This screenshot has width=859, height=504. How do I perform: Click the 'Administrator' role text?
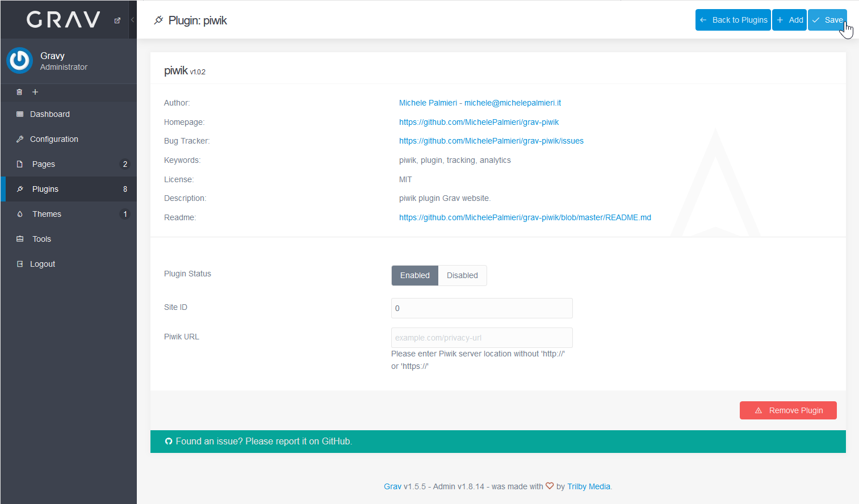click(x=64, y=67)
